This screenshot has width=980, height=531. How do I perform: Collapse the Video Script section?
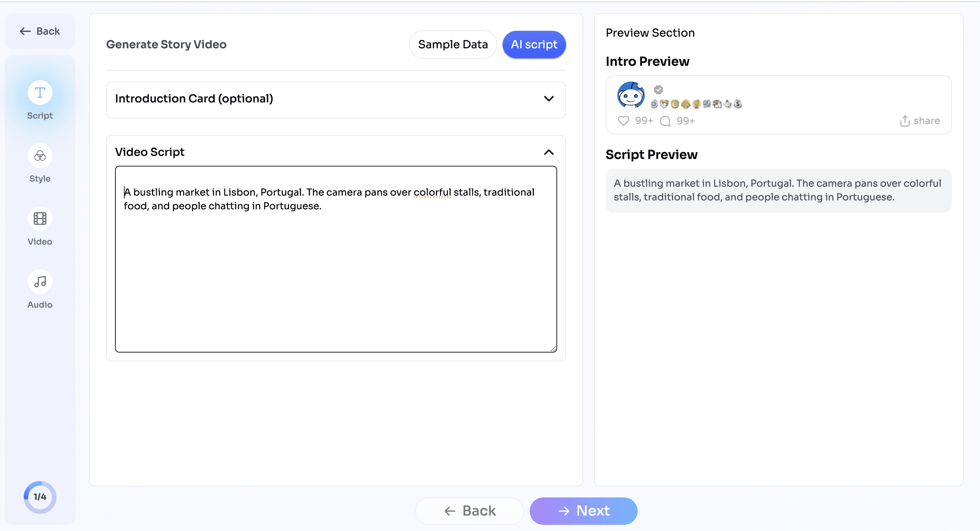pyautogui.click(x=550, y=152)
